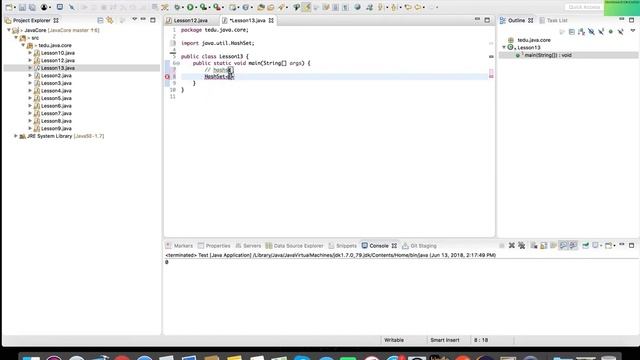Minimize the Console panel
Screen dimensions: 640x360
622,245
